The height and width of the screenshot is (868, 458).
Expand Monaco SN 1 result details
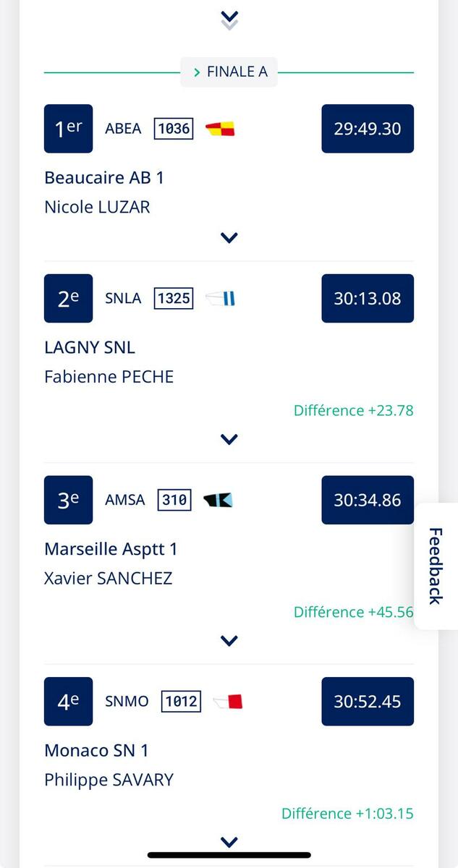(x=229, y=841)
